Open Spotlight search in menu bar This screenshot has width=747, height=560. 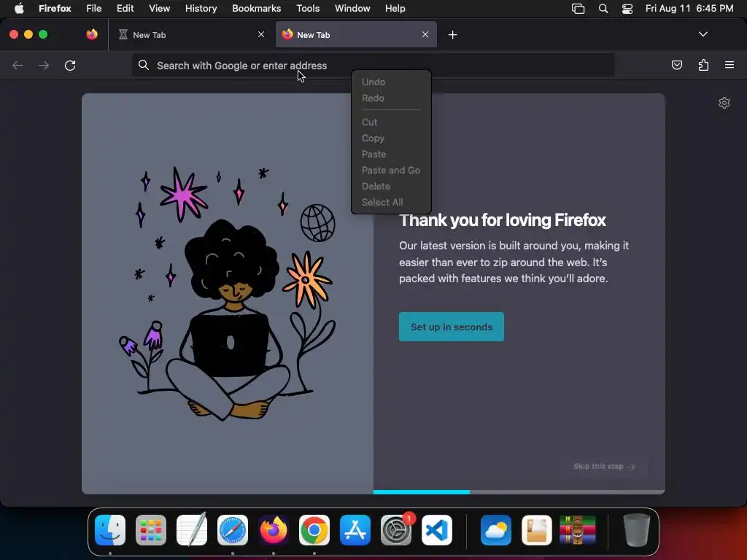coord(603,9)
